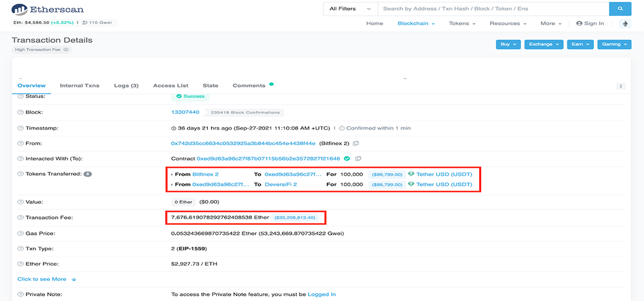Screen dimensions: 644x301
Task: Expand Click to see More
Action: tap(47, 279)
